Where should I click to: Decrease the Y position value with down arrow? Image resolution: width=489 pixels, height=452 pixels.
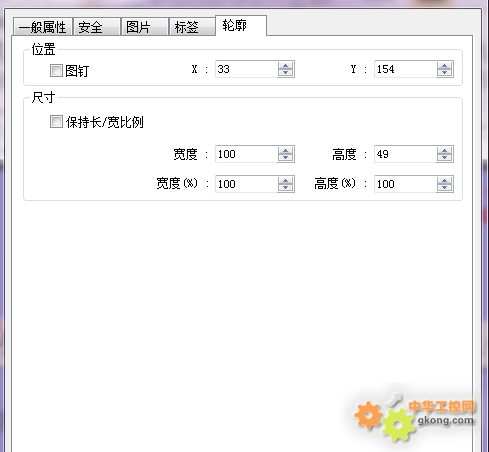444,73
